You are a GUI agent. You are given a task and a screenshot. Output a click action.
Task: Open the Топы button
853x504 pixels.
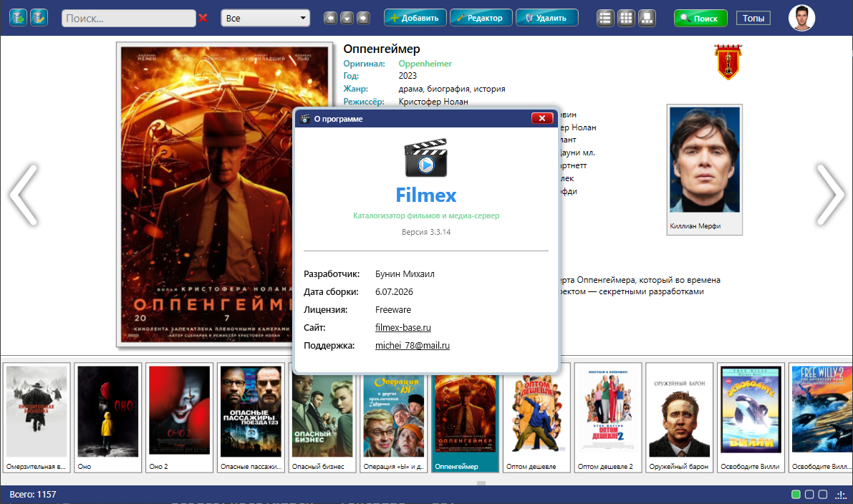(753, 18)
